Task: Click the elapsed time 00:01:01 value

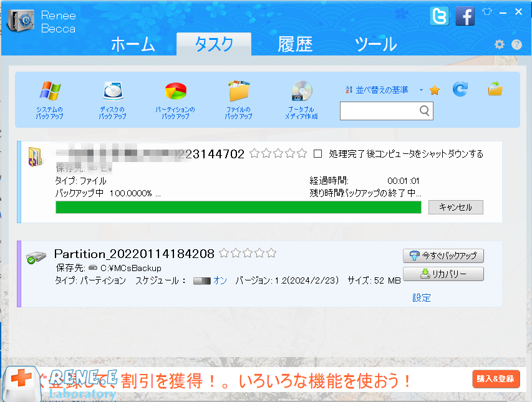Action: click(x=404, y=181)
